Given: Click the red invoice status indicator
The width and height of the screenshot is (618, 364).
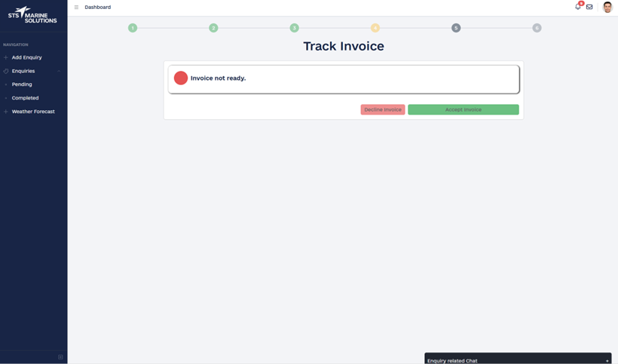Looking at the screenshot, I should (x=181, y=78).
